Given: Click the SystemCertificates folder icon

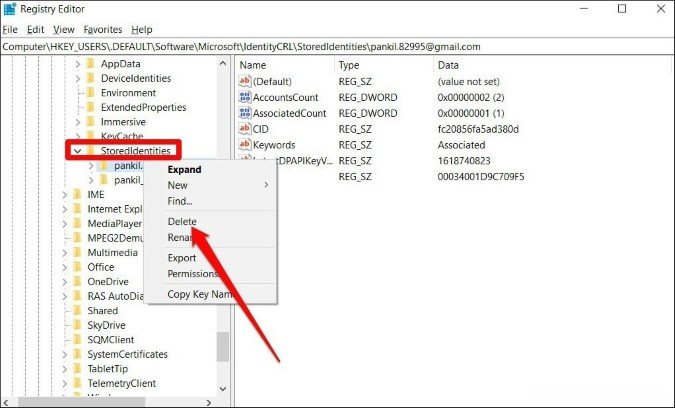Looking at the screenshot, I should click(77, 354).
